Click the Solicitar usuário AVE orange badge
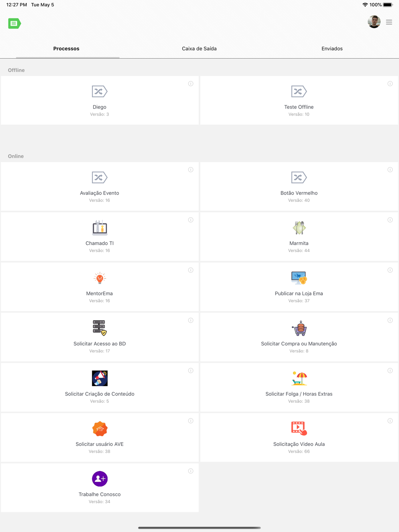Image resolution: width=399 pixels, height=532 pixels. point(100,429)
